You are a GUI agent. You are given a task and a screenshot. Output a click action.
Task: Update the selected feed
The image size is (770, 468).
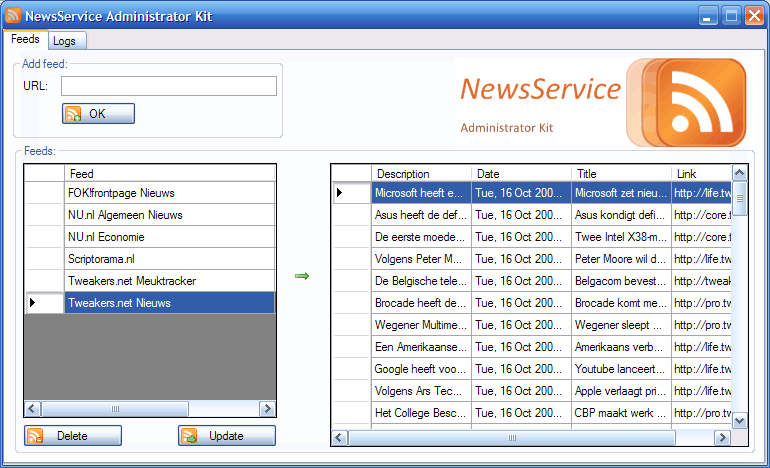coord(227,436)
